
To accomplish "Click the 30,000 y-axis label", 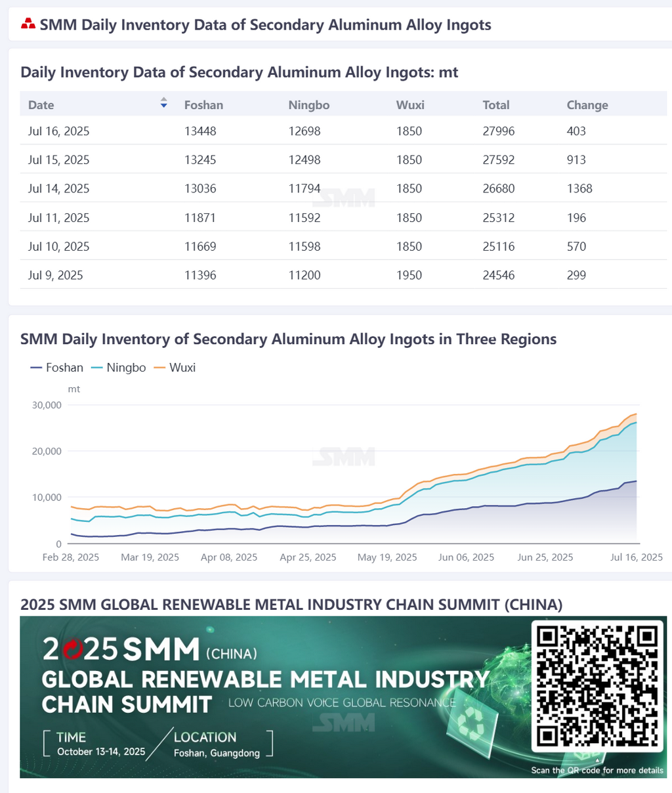I will click(x=47, y=405).
